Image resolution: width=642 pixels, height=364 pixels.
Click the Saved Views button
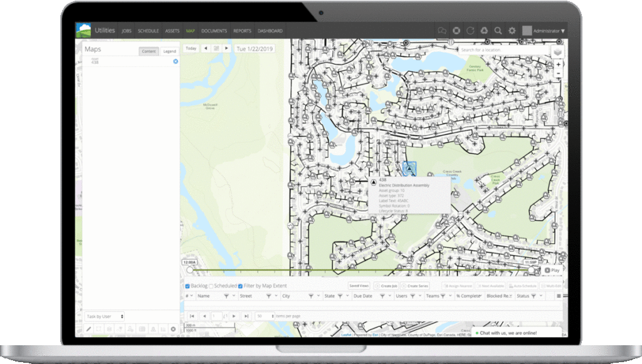click(x=359, y=286)
